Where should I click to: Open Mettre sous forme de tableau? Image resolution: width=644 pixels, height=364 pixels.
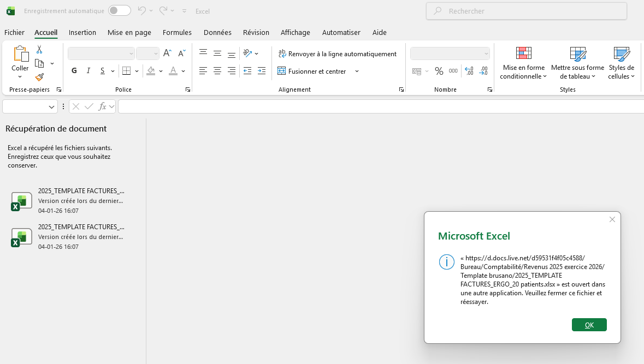[577, 63]
